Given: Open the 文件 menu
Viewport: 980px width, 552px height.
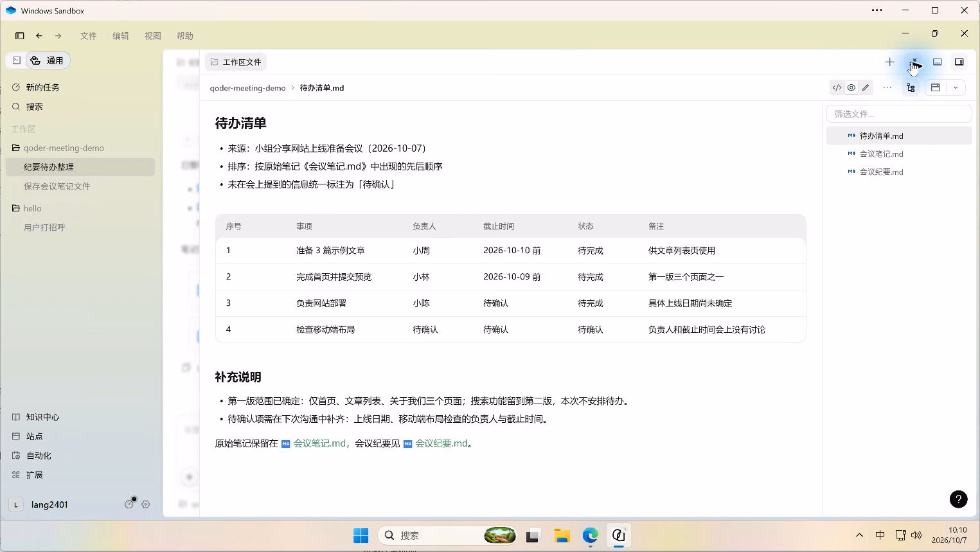Looking at the screenshot, I should (x=88, y=36).
